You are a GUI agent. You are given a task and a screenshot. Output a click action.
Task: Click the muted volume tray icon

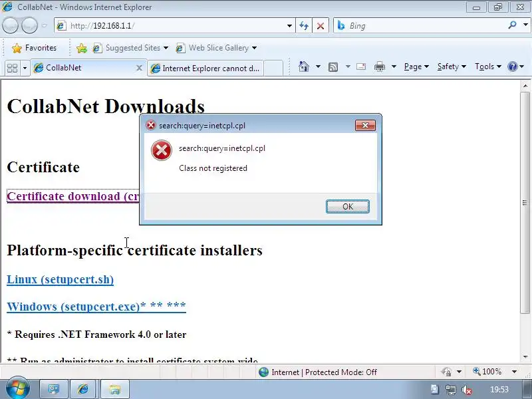tap(467, 390)
